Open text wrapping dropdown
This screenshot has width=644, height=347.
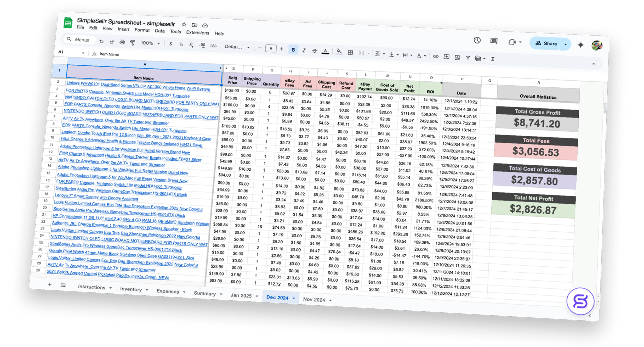(x=407, y=55)
